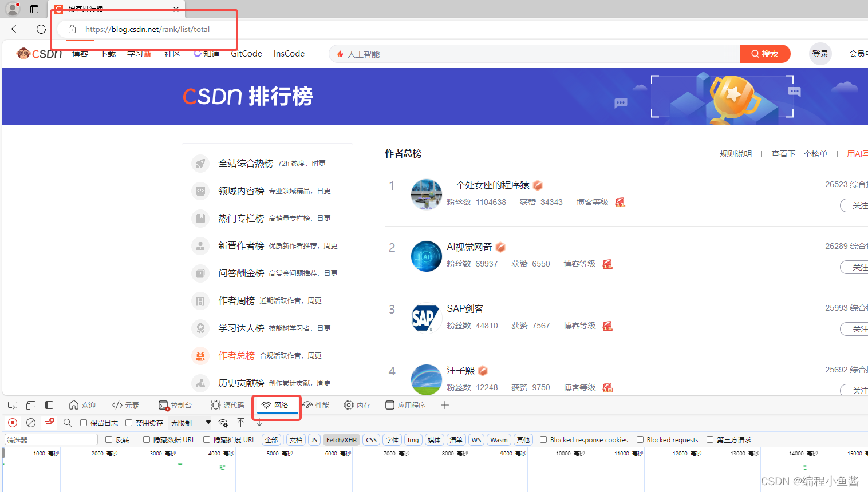Viewport: 868px width, 492px height.
Task: Switch to the 网络 DevTools tab
Action: (x=275, y=405)
